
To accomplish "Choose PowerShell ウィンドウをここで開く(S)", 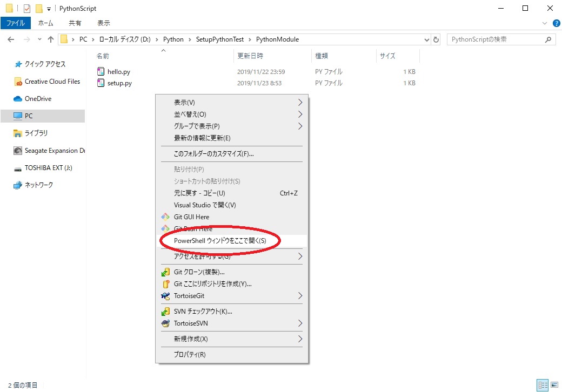I will pos(232,241).
